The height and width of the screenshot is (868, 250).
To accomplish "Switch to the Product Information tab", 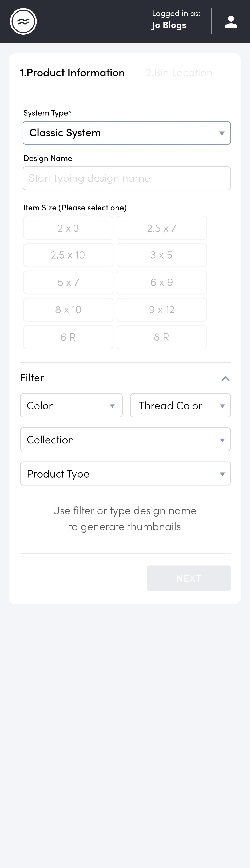I will coord(72,73).
